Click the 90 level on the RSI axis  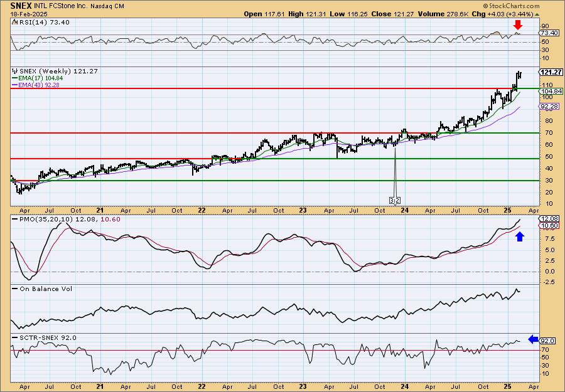[545, 26]
